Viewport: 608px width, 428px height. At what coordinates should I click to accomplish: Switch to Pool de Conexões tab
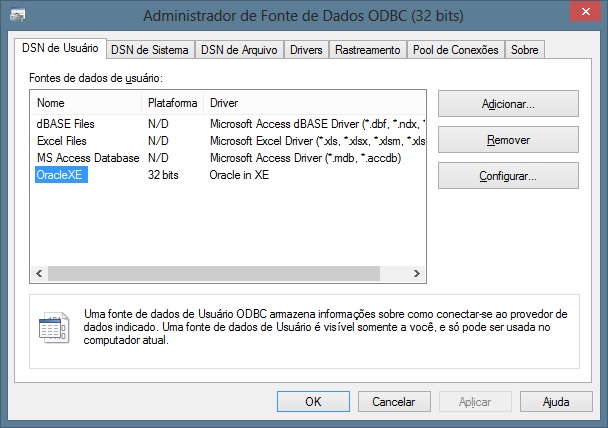point(455,50)
